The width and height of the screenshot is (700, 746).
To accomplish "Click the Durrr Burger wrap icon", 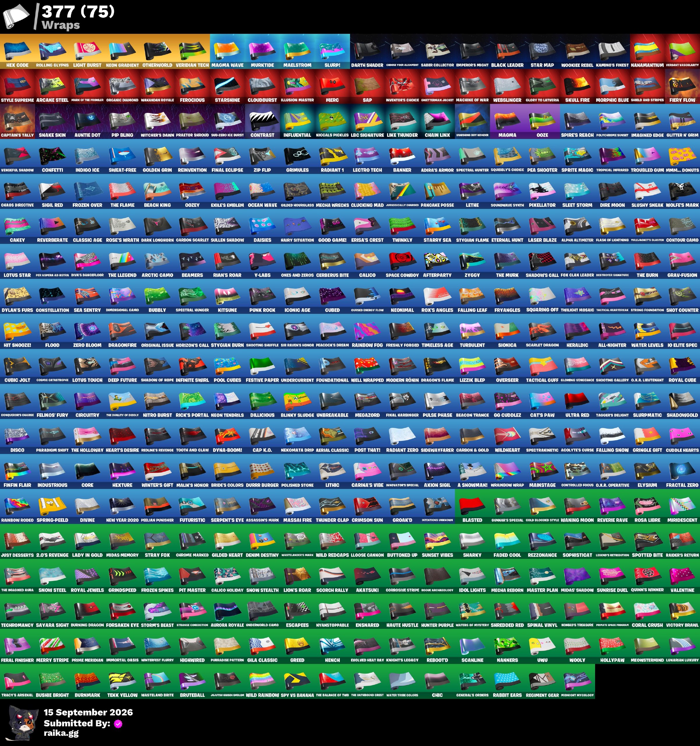I will [x=262, y=471].
